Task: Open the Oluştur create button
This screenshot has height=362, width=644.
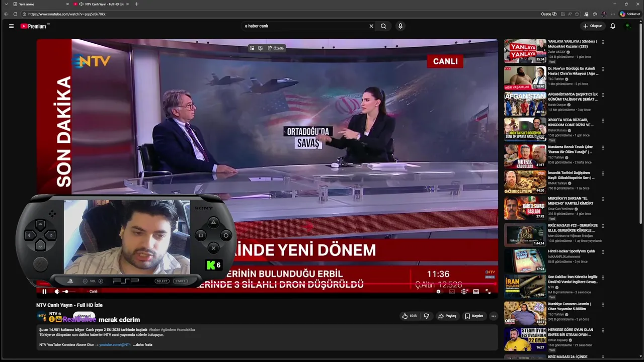Action: [x=593, y=26]
